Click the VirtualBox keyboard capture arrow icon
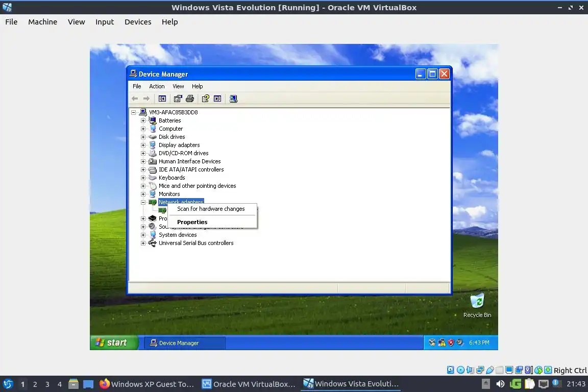The height and width of the screenshot is (392, 588). point(548,370)
